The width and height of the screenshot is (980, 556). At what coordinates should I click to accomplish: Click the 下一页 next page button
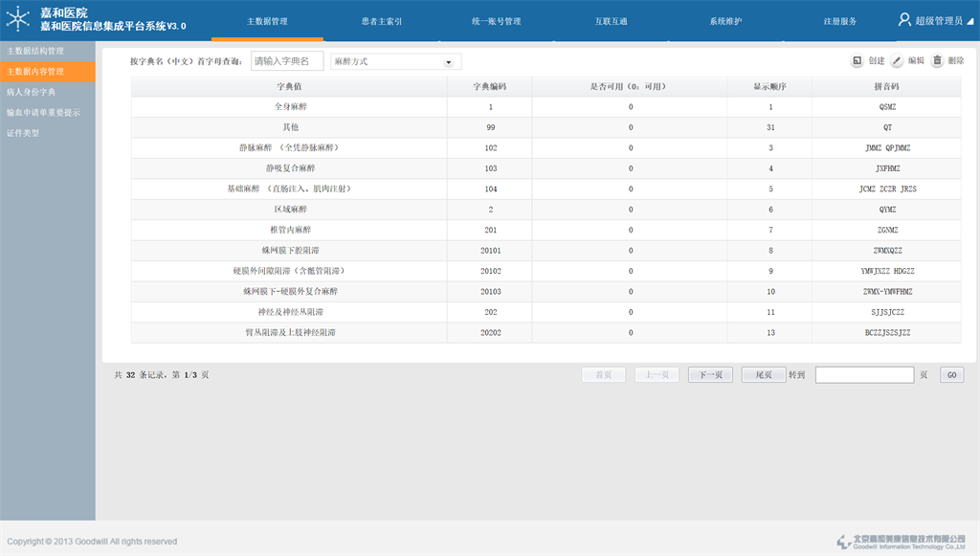point(709,375)
